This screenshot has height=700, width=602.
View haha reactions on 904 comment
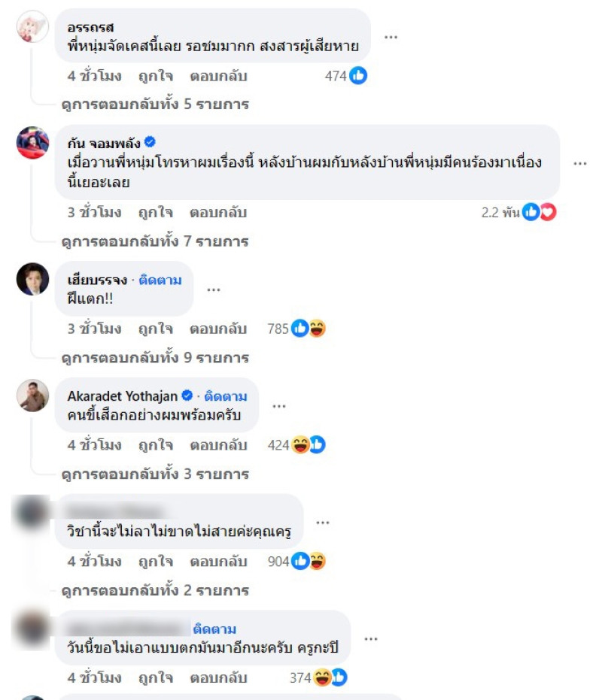(x=317, y=561)
